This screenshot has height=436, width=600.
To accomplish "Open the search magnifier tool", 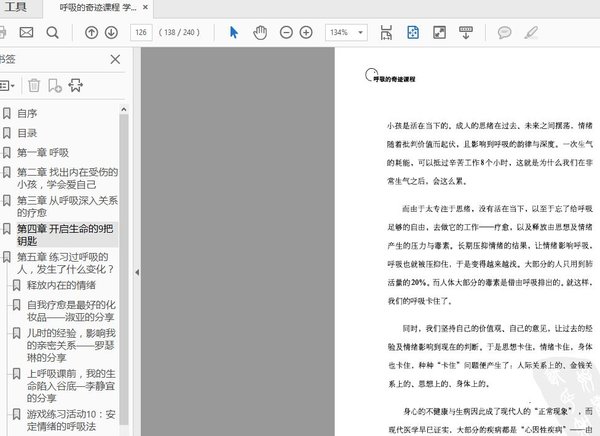I will point(52,33).
